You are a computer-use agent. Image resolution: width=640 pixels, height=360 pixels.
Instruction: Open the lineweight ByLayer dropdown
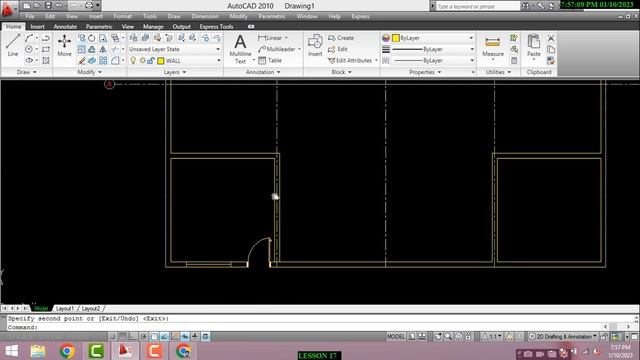[x=433, y=49]
